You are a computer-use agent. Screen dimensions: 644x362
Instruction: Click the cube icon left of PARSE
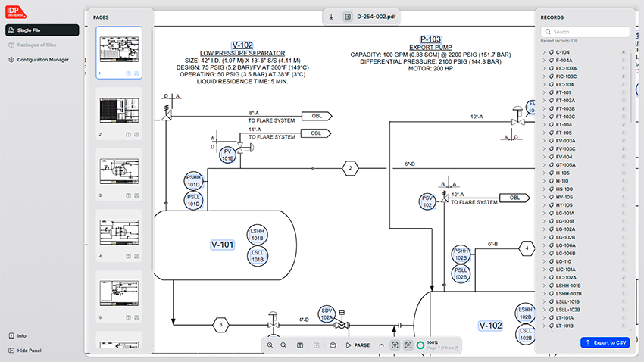point(332,345)
